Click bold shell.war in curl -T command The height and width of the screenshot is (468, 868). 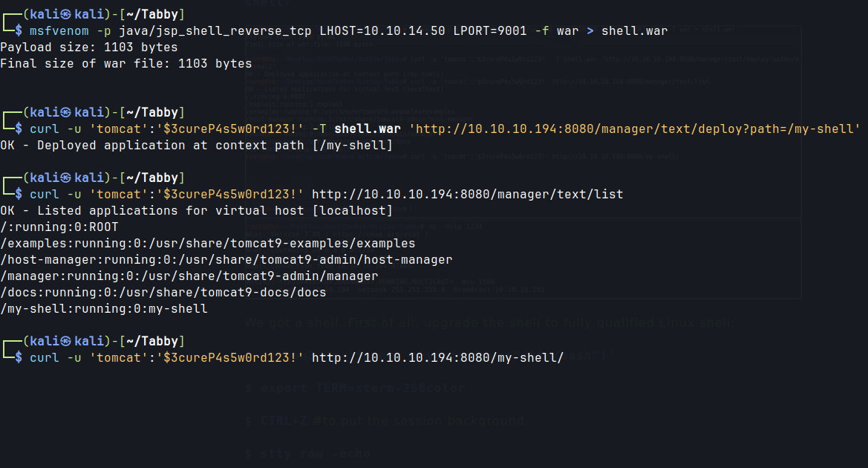(x=368, y=129)
